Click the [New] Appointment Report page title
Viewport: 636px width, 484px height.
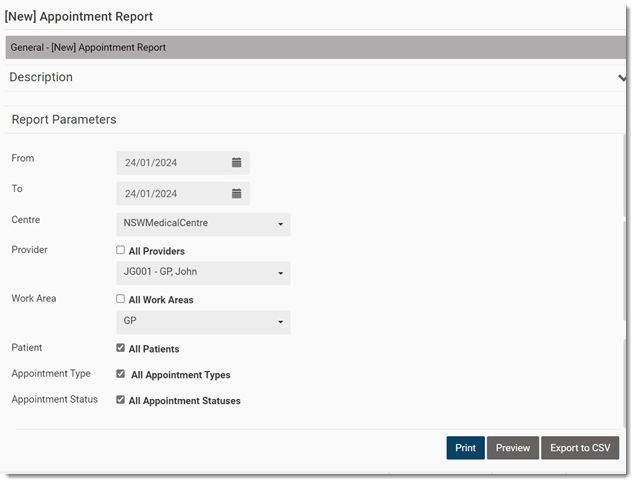79,17
